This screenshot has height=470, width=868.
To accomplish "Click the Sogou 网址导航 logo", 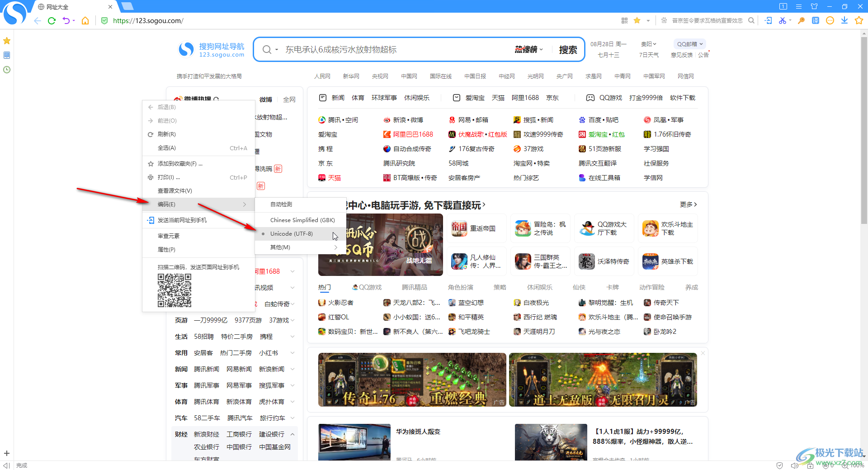I will click(x=211, y=50).
